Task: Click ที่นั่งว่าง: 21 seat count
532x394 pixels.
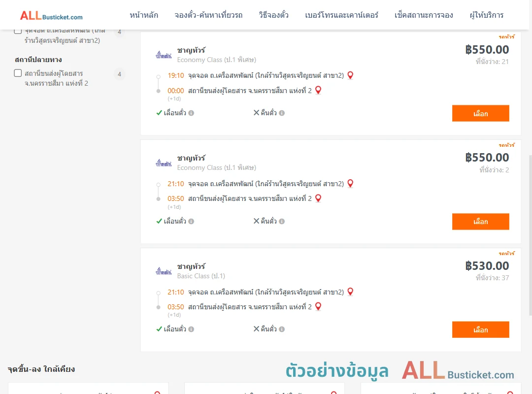Action: [x=492, y=62]
